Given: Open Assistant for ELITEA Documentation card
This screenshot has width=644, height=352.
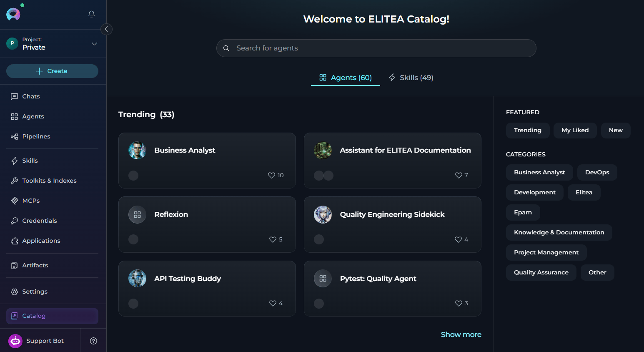Looking at the screenshot, I should pyautogui.click(x=393, y=161).
